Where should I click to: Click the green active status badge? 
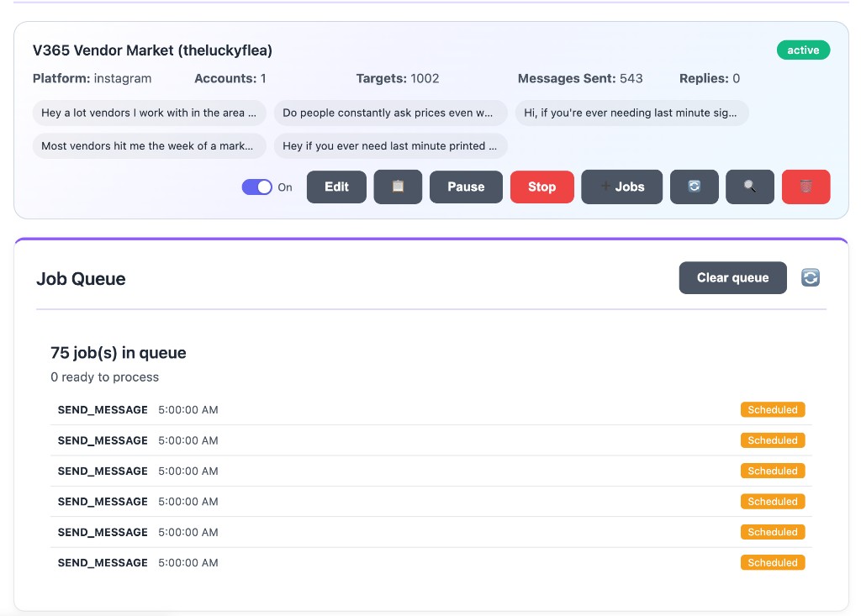(x=803, y=50)
